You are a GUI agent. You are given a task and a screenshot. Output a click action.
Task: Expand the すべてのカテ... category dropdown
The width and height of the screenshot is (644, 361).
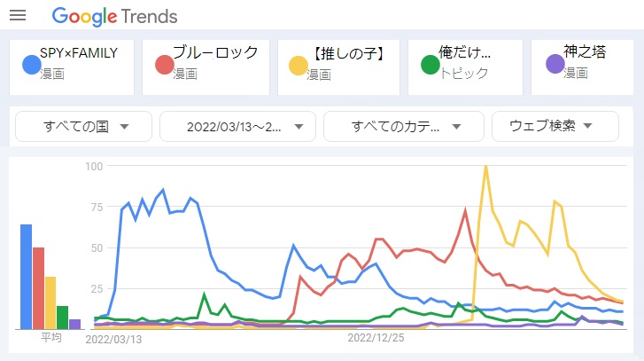point(403,127)
